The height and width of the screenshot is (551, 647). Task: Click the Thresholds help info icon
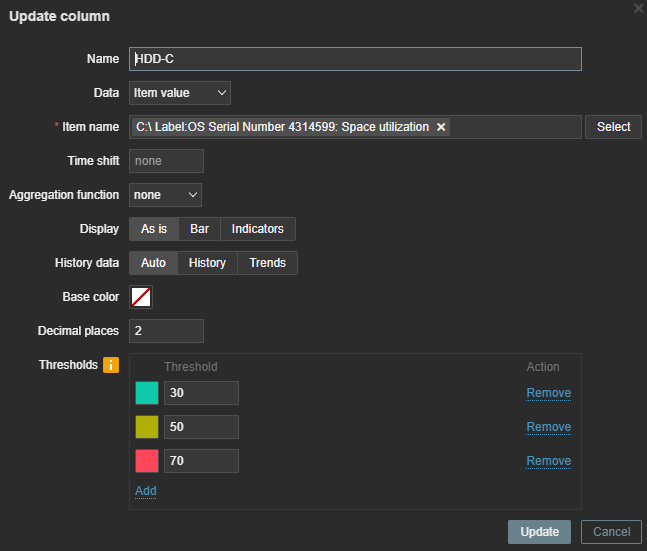click(x=111, y=365)
